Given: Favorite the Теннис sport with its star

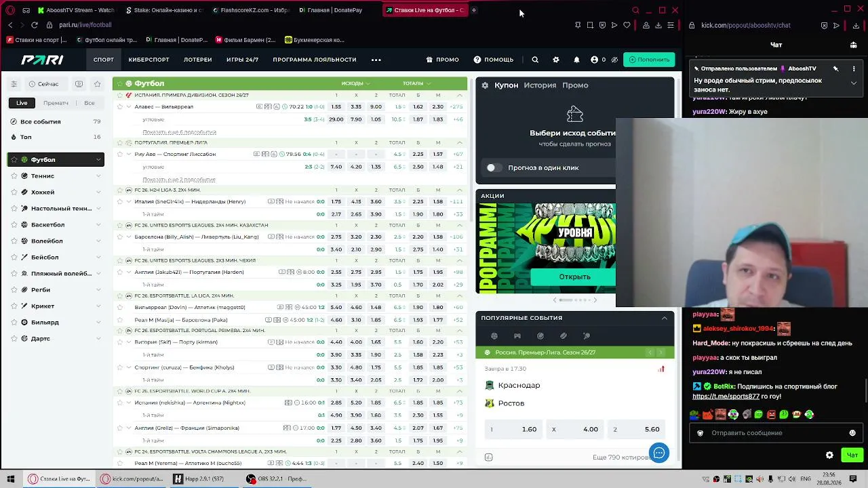Looking at the screenshot, I should (15, 176).
